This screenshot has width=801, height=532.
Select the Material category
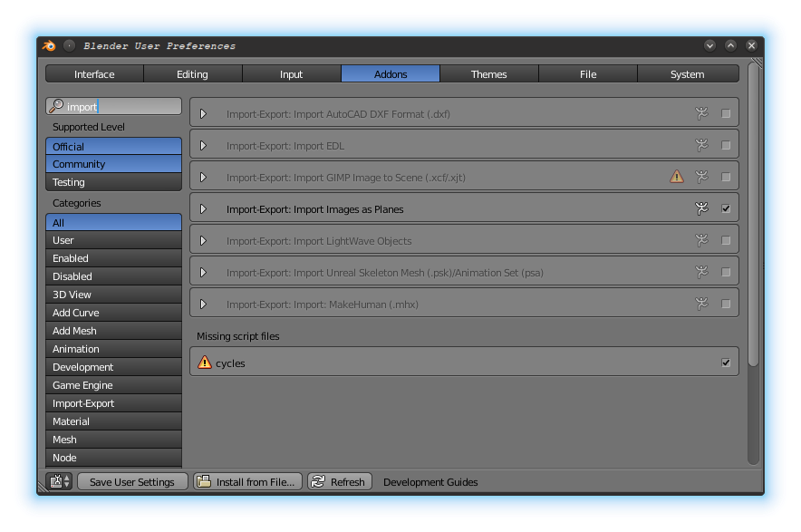(113, 421)
